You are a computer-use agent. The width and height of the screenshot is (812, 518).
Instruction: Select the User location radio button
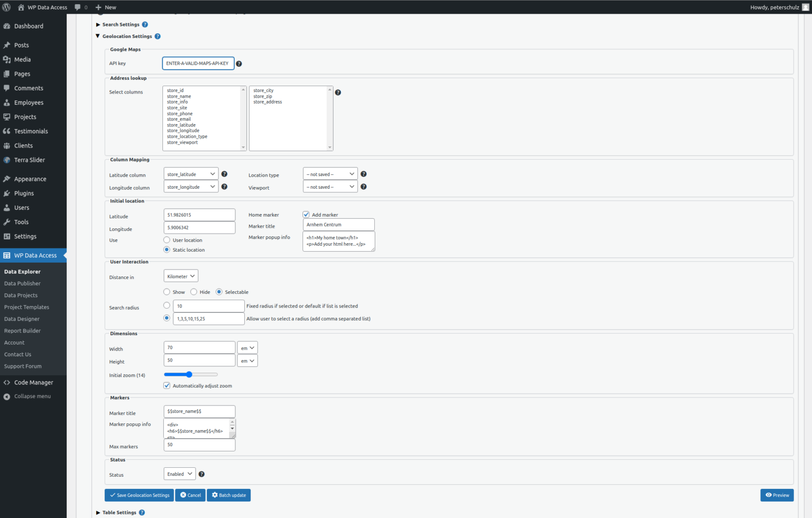[167, 240]
